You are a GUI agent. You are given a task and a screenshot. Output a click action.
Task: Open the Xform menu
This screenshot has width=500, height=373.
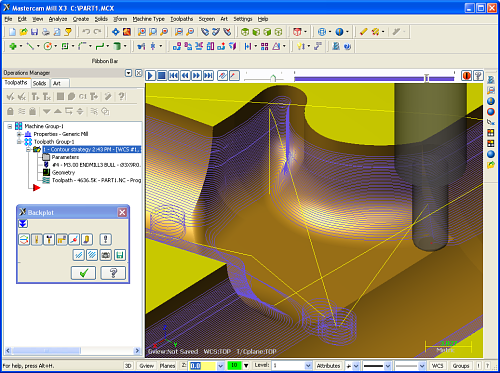120,19
